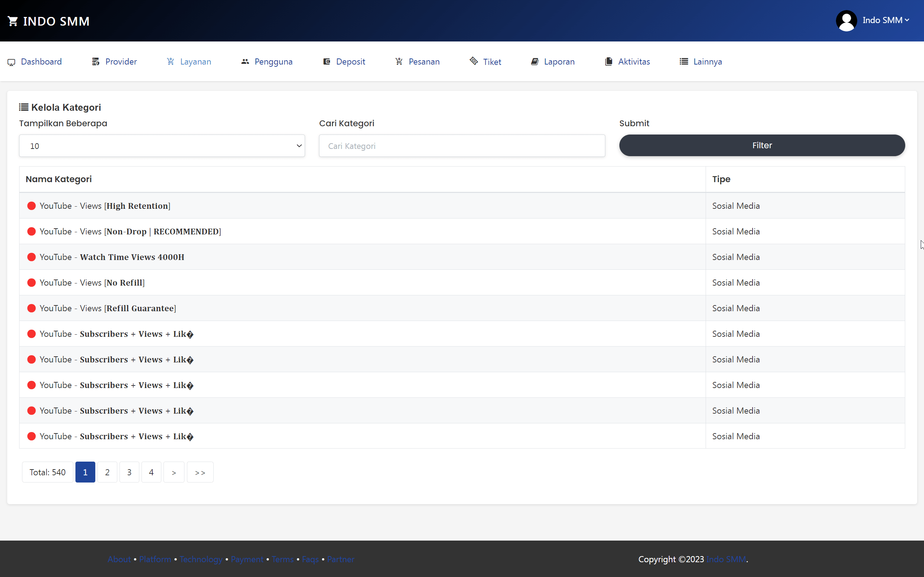Toggle status dot for YouTube Views High Retention
924x577 pixels.
32,206
